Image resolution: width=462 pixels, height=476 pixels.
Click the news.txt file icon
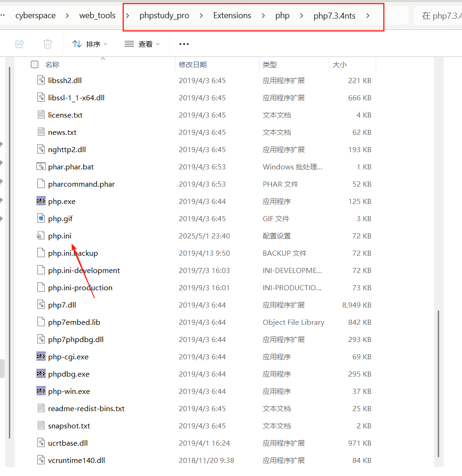click(41, 132)
